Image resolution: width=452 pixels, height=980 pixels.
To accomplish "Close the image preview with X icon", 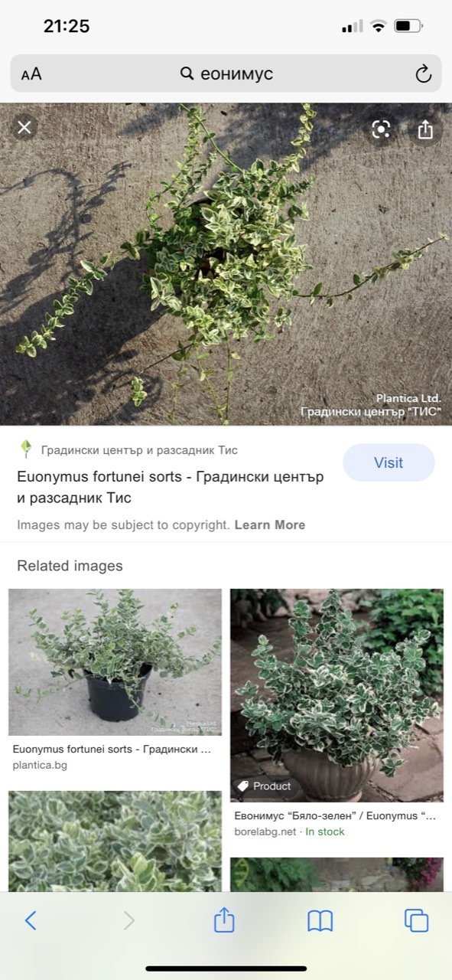I will click(x=24, y=128).
